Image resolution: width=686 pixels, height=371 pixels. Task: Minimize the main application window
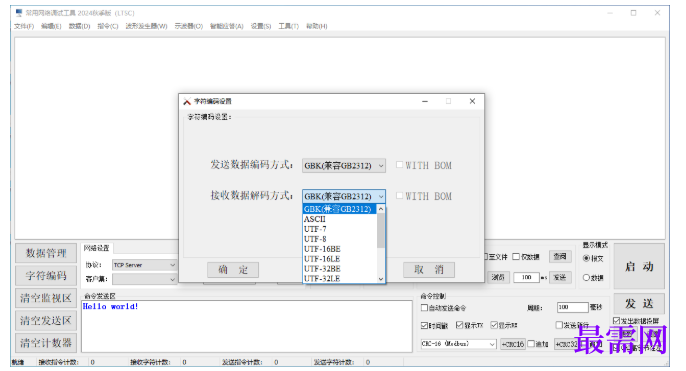[x=610, y=13]
